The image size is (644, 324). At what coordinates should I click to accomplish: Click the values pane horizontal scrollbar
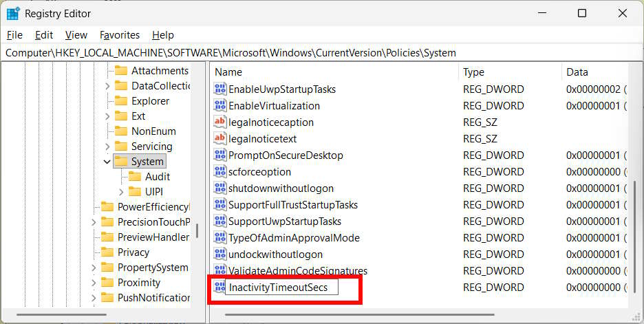tap(359, 315)
